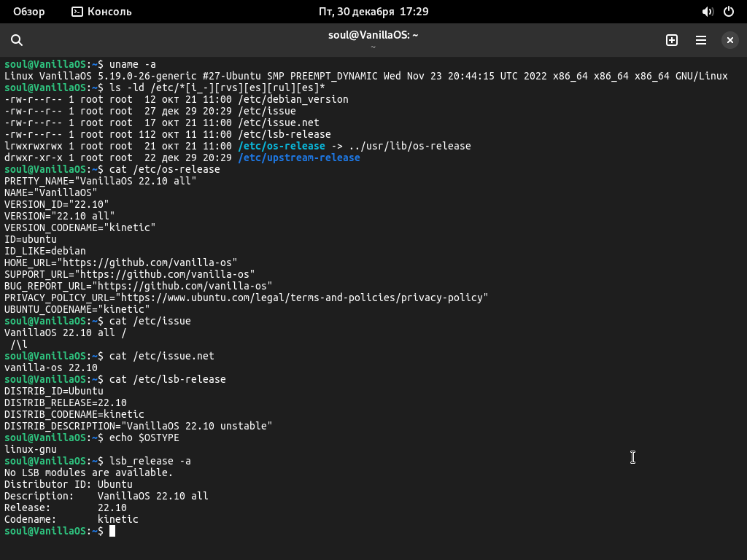Open terminal search with magnifier icon
This screenshot has width=747, height=560.
(x=17, y=40)
